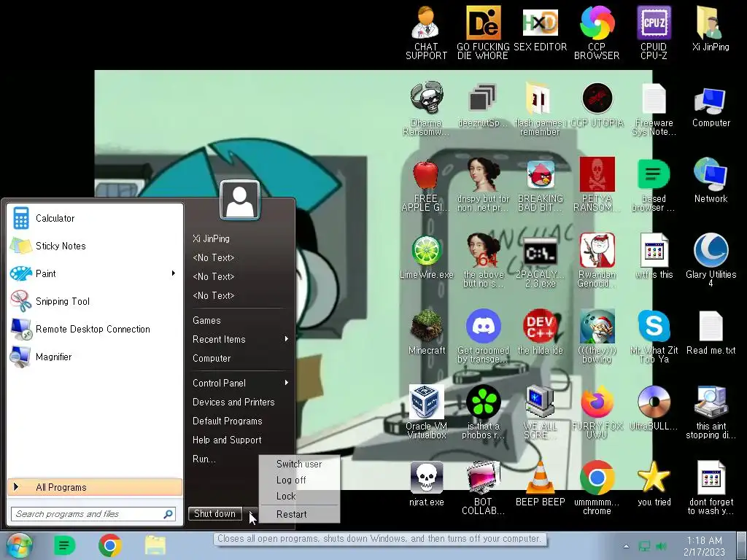Open the Run... dialog link
The width and height of the screenshot is (747, 560).
204,459
